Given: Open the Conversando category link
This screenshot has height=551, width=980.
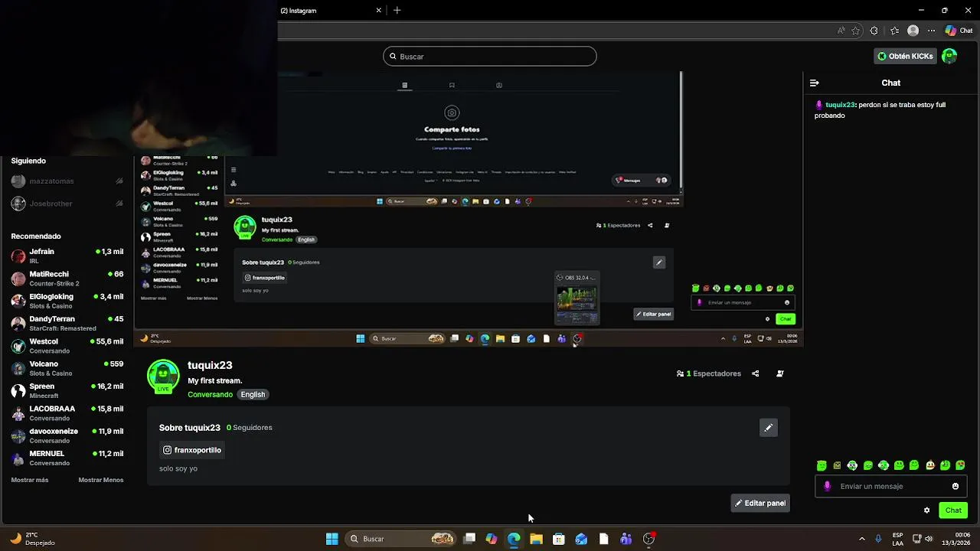Looking at the screenshot, I should (210, 395).
